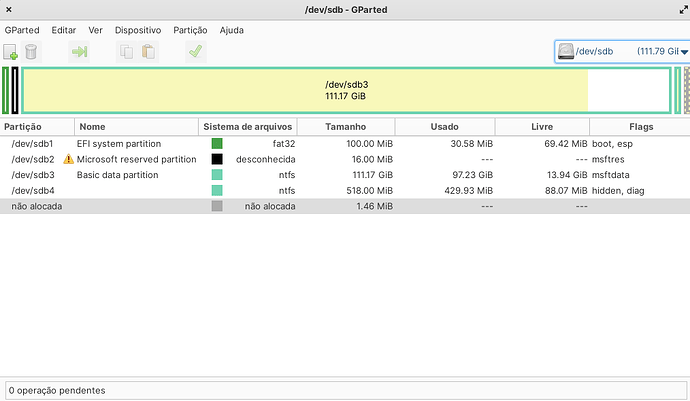Click the 88.07 MiB free cell
The image size is (690, 401).
pos(566,191)
